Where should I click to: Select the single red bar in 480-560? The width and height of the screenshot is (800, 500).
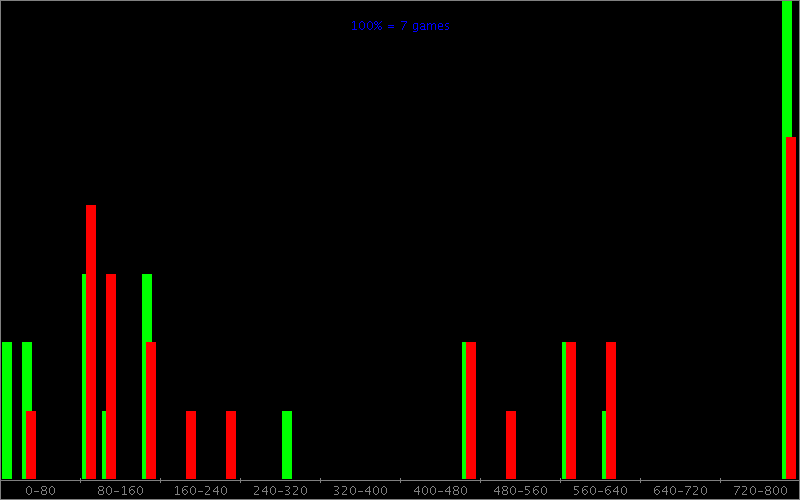(x=511, y=445)
